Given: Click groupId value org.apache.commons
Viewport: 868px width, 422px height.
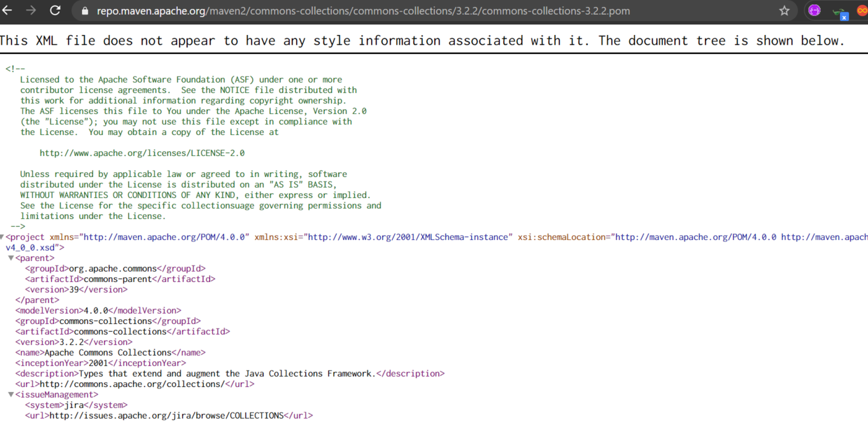Looking at the screenshot, I should (113, 269).
